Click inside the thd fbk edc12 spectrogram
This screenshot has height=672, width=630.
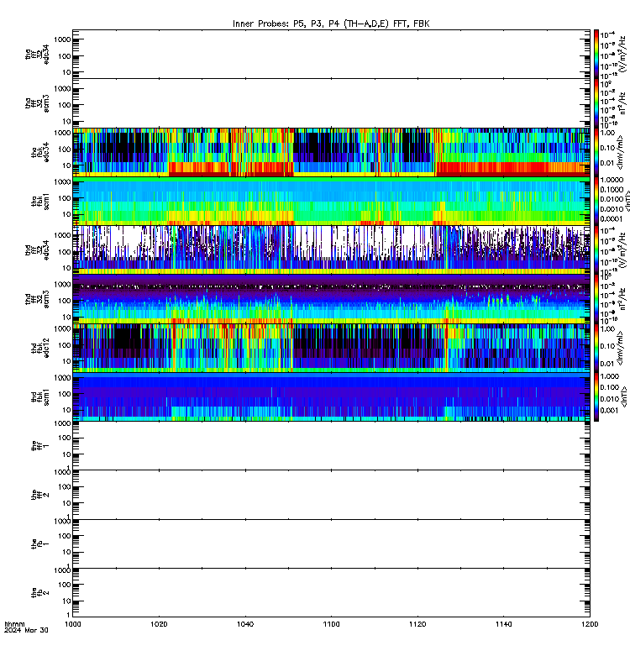[x=331, y=348]
